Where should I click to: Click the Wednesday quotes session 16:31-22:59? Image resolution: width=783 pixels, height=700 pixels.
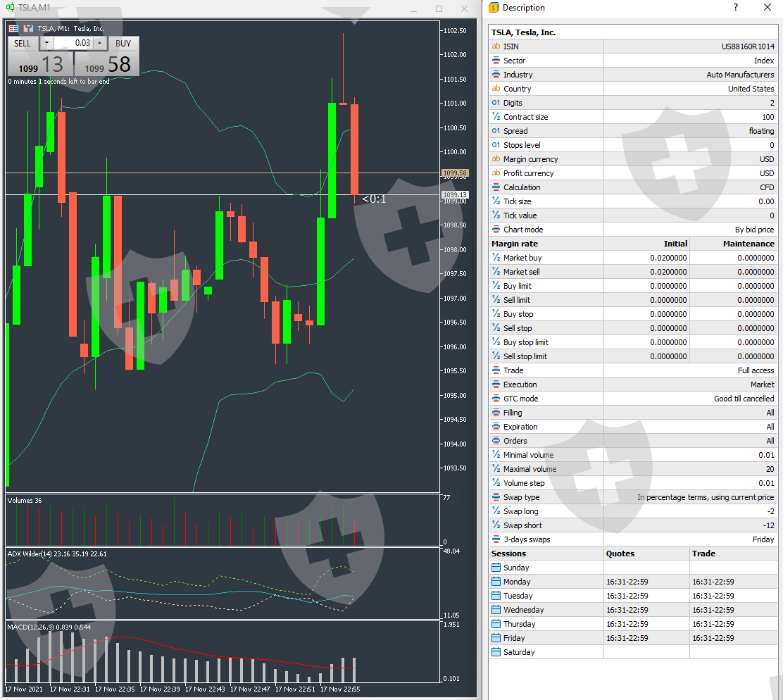click(627, 610)
